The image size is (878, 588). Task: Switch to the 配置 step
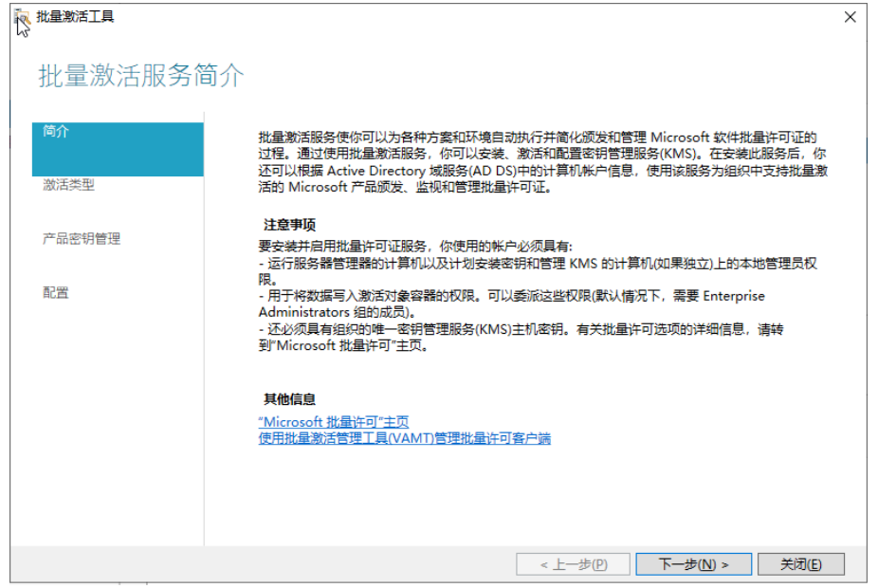click(x=56, y=292)
